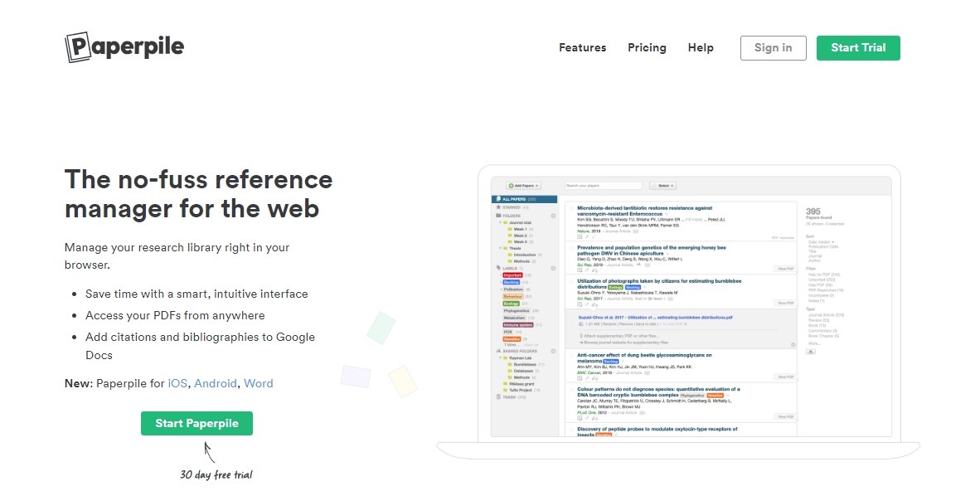Collapse the Rayman Lab shared folder
Image resolution: width=980 pixels, height=491 pixels.
(500, 357)
